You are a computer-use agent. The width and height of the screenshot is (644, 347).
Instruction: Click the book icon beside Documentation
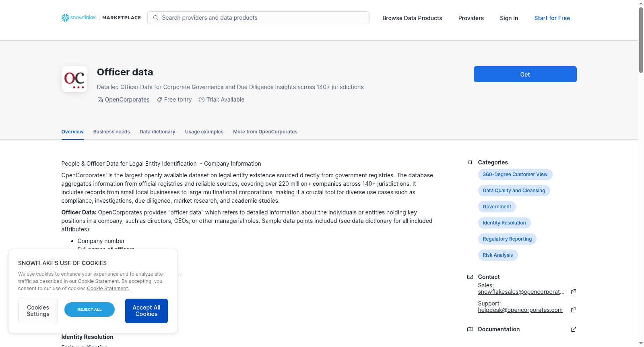pyautogui.click(x=470, y=329)
